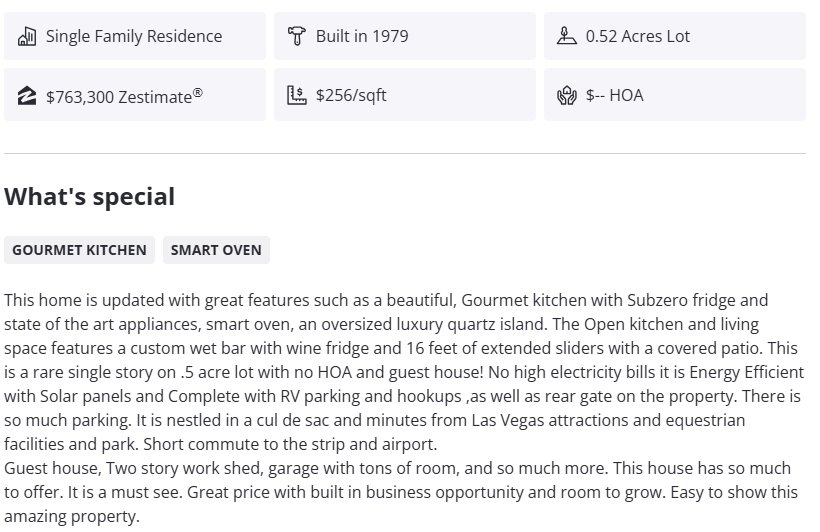
Task: Click the paragraph beginning "Guest house, Two story"
Action: coord(400,492)
